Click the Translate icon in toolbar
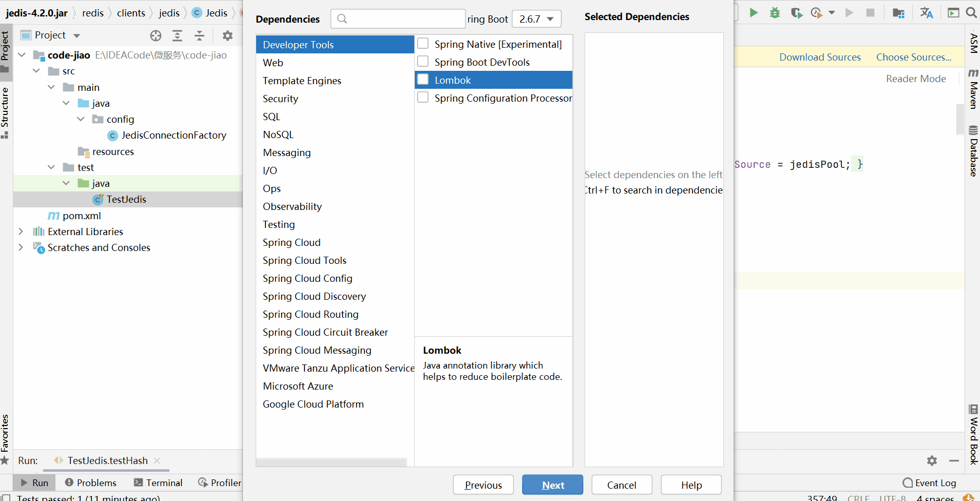This screenshot has width=980, height=501. tap(926, 13)
